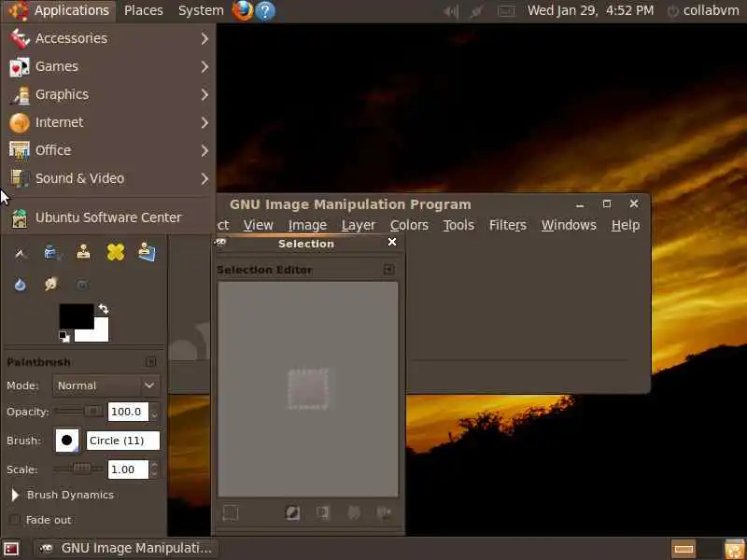Select the Perspective Clone tool
The width and height of the screenshot is (747, 560).
(x=147, y=252)
